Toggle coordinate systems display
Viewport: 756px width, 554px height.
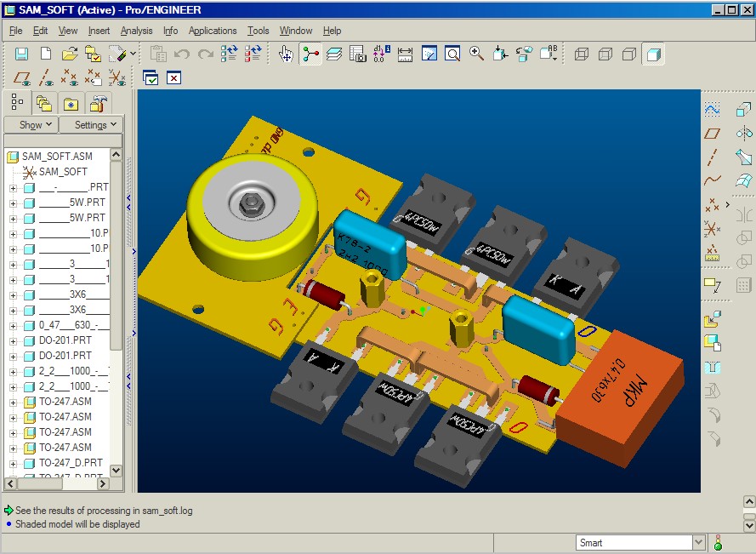click(x=117, y=78)
